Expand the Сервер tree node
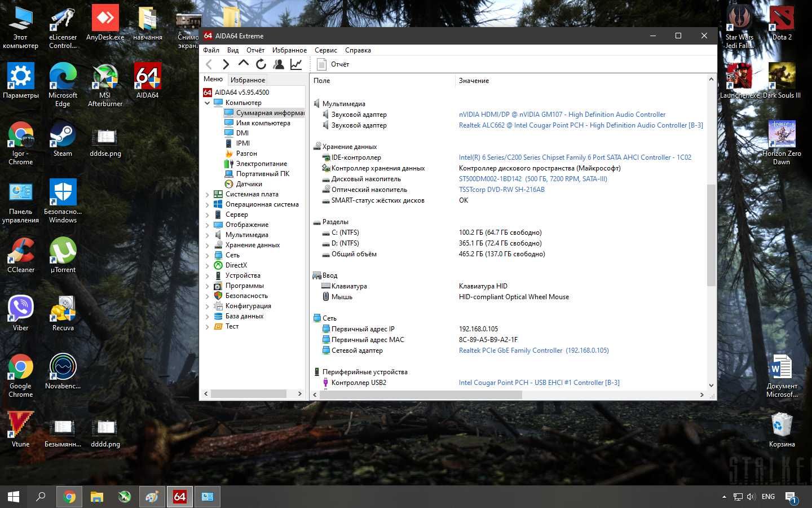The width and height of the screenshot is (812, 508). coord(207,214)
